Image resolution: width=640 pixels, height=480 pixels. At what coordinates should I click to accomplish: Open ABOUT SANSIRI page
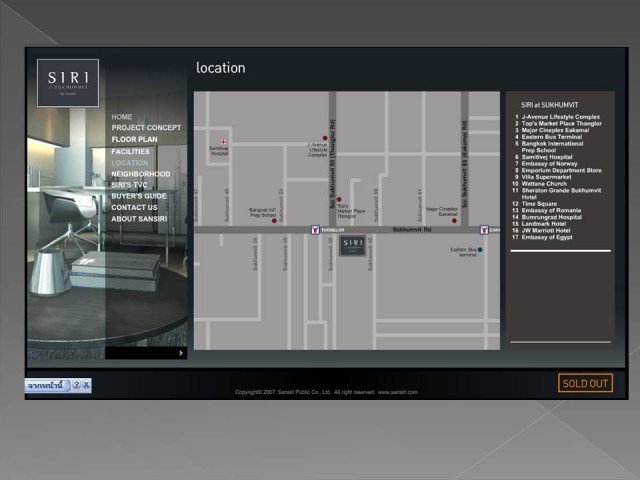point(139,219)
